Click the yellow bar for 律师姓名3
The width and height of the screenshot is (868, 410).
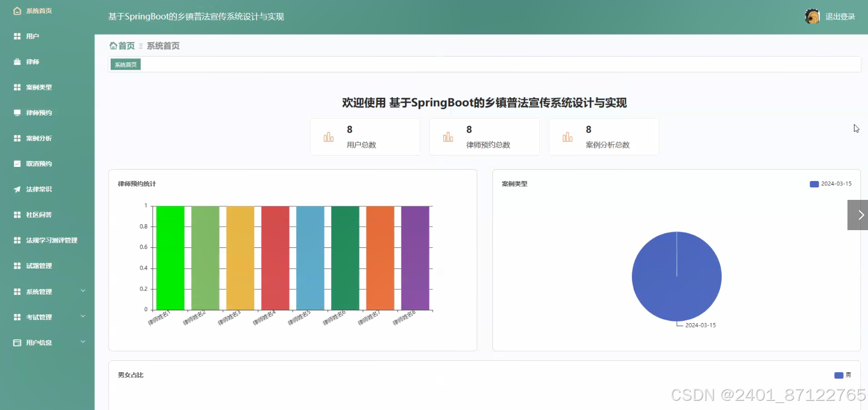[x=240, y=258]
